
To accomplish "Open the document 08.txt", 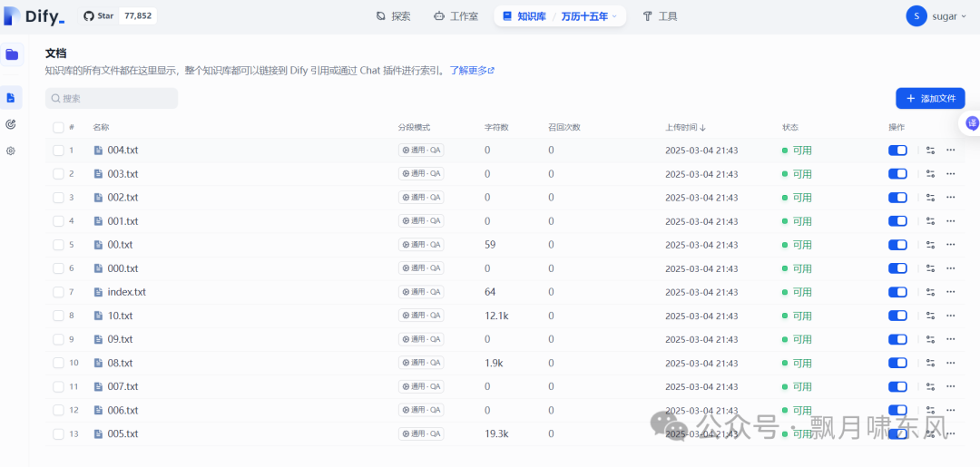I will pyautogui.click(x=120, y=363).
